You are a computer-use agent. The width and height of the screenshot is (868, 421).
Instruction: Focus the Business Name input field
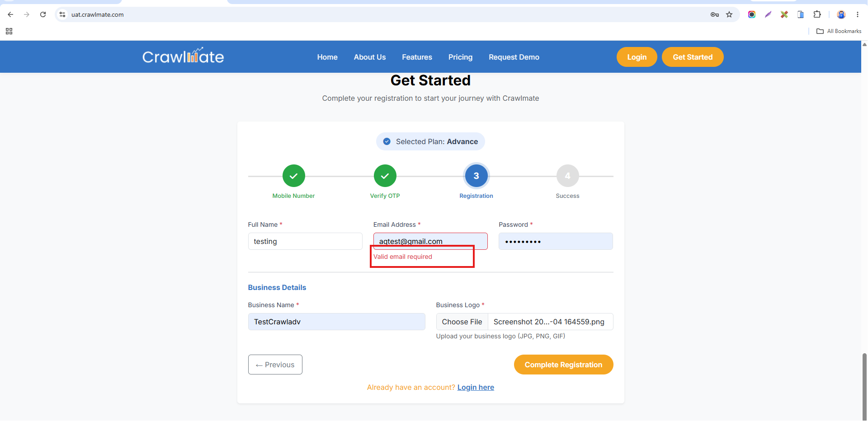tap(336, 322)
